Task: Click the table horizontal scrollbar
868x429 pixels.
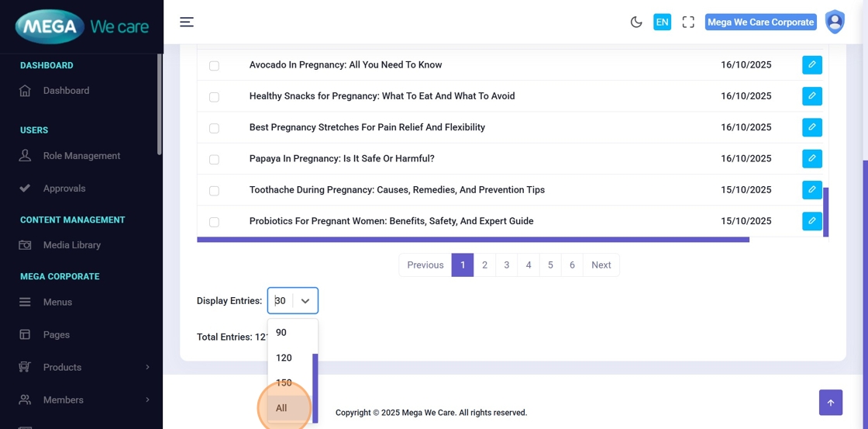Action: click(x=473, y=240)
